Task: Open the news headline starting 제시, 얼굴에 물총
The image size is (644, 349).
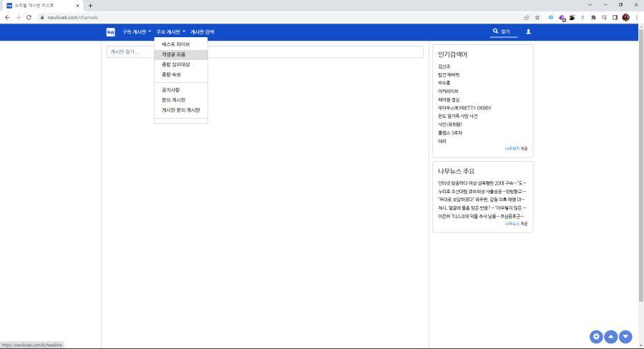Action: tap(482, 208)
